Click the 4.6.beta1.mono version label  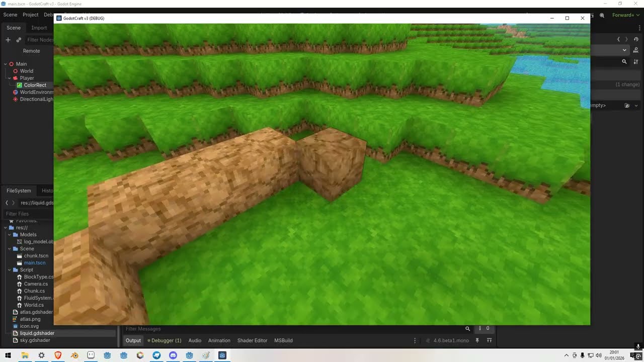point(451,340)
